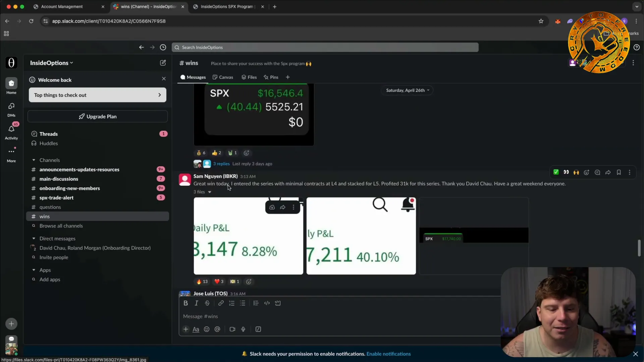Insert a code block in composer
The width and height of the screenshot is (644, 362).
[278, 303]
